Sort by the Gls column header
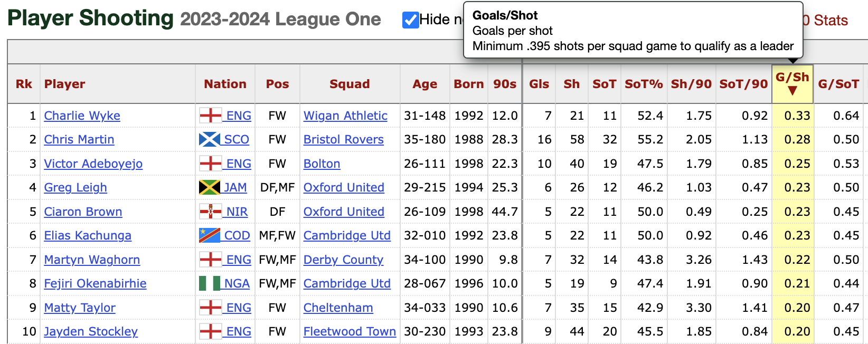Image resolution: width=868 pixels, height=344 pixels. pyautogui.click(x=539, y=84)
